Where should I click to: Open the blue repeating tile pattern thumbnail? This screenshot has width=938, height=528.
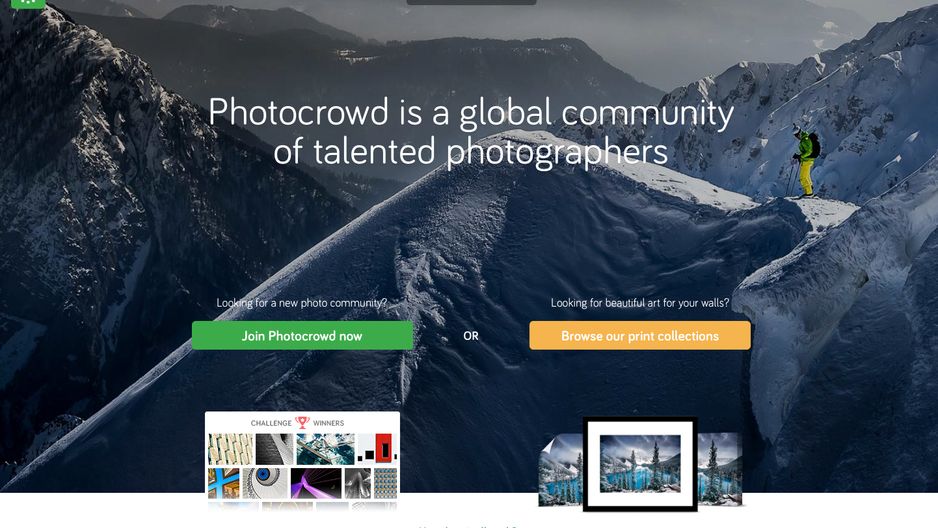pos(385,483)
